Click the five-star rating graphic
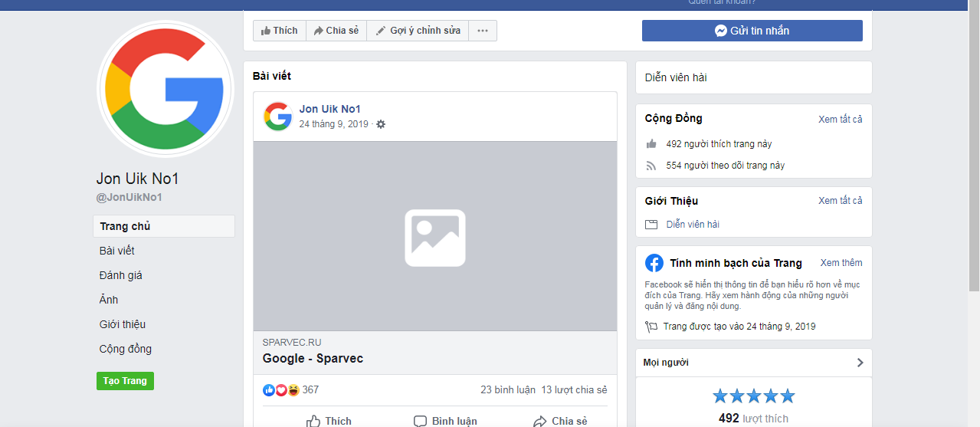Screen dimensions: 980x427 click(754, 396)
